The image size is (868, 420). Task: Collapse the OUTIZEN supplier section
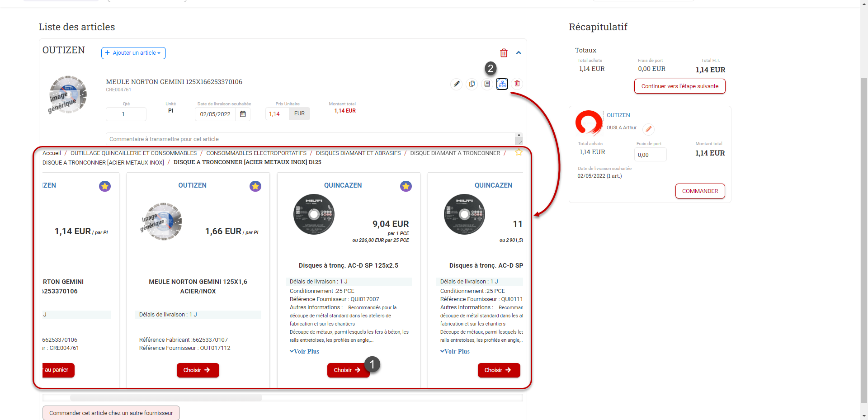[519, 53]
